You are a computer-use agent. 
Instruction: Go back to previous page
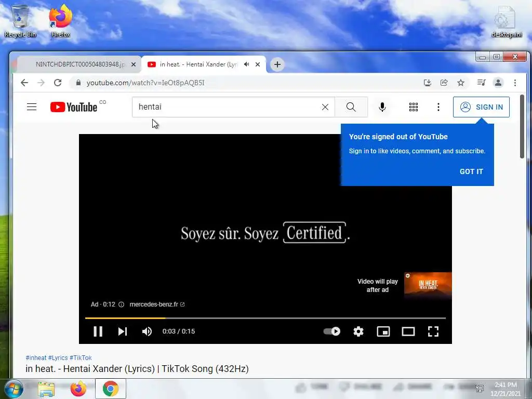tap(24, 83)
